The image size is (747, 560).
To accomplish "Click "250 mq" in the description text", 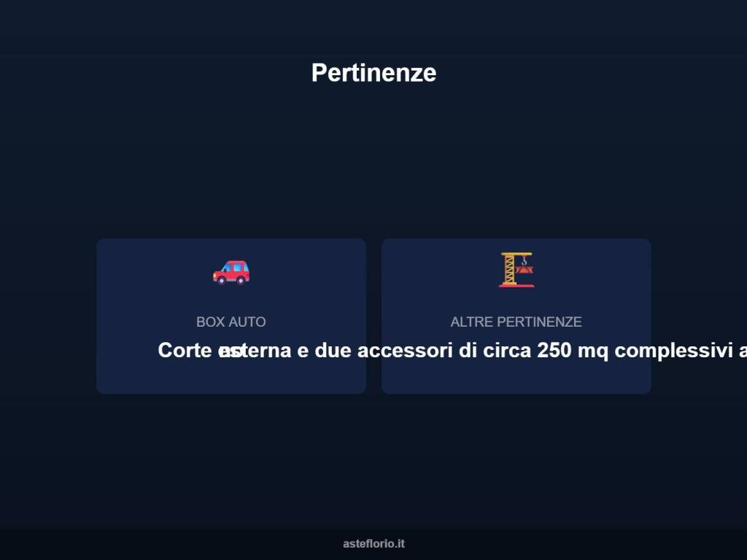I will coord(573,351).
